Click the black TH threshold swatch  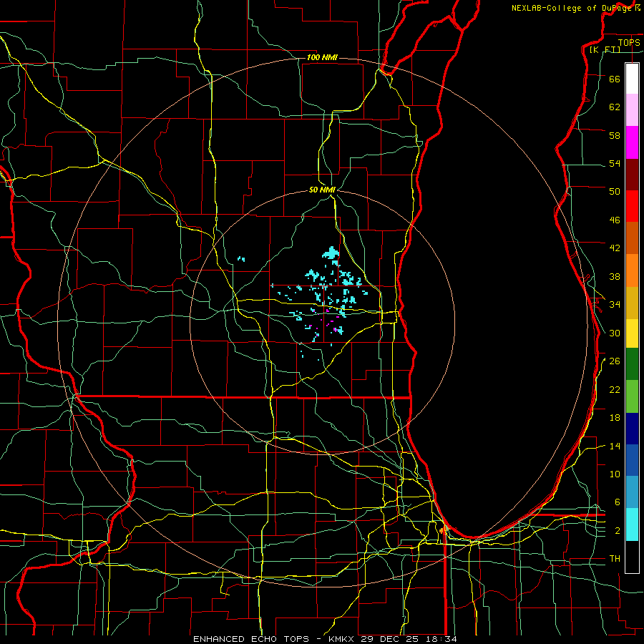point(632,557)
